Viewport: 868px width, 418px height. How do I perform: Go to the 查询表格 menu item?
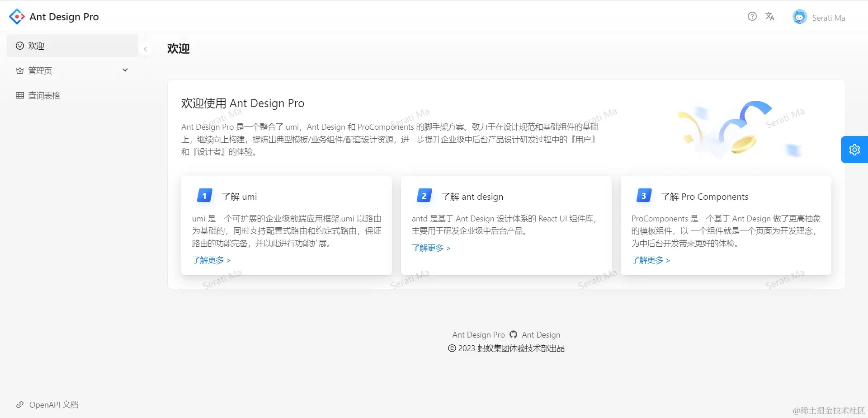(72, 95)
